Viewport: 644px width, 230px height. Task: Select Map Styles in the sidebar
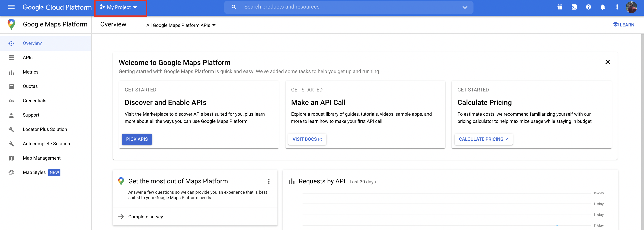pyautogui.click(x=34, y=172)
